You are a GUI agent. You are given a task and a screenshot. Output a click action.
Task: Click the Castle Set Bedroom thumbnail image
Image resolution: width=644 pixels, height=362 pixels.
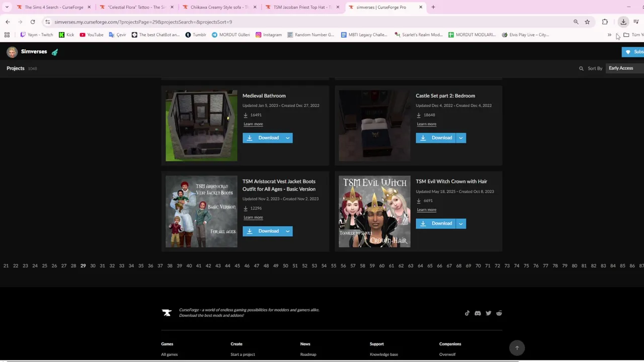pos(374,126)
